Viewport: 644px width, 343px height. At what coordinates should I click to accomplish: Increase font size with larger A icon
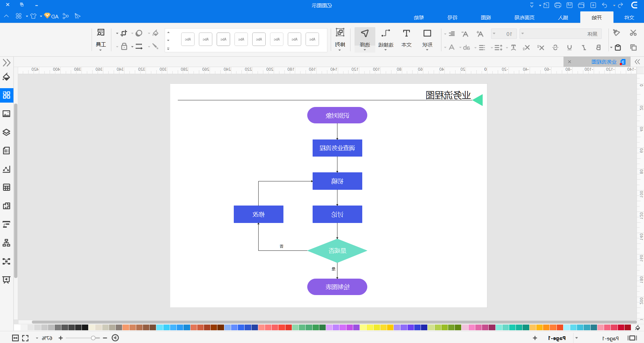tap(480, 34)
